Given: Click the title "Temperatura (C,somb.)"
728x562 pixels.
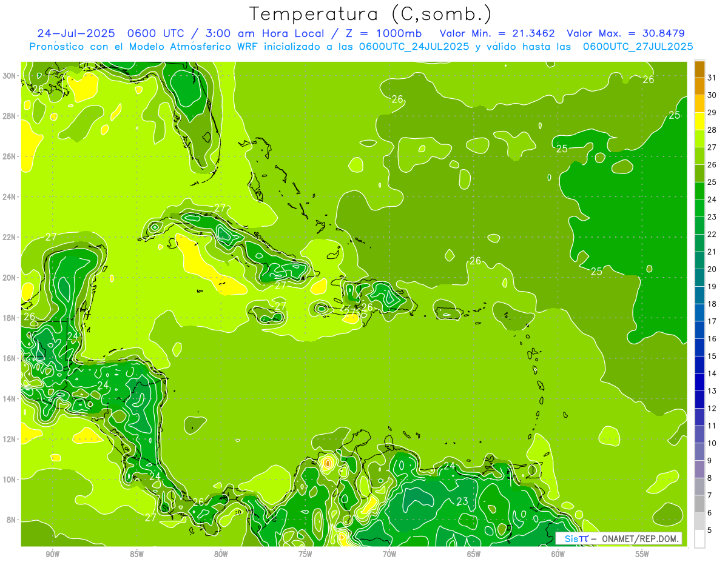Looking at the screenshot, I should pyautogui.click(x=371, y=13).
